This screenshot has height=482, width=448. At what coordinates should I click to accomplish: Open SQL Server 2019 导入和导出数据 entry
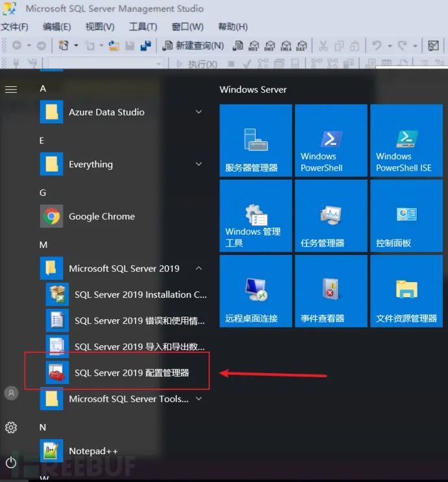pos(126,347)
